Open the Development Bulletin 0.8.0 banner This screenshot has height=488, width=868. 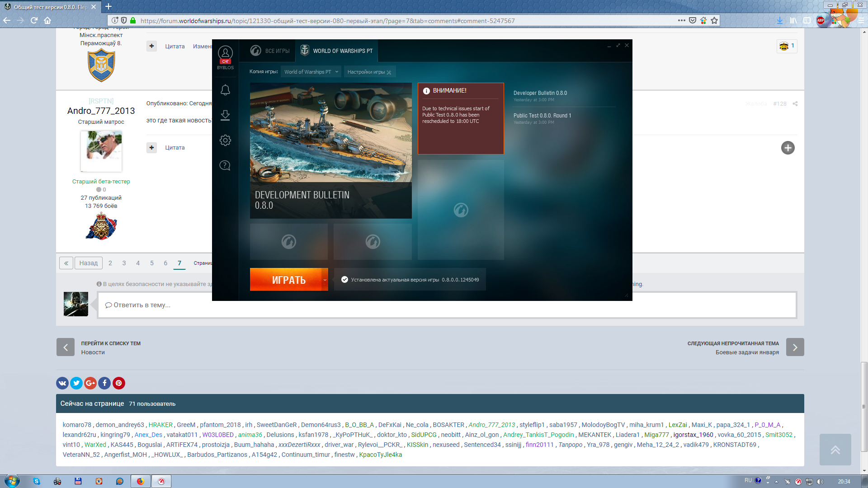331,150
